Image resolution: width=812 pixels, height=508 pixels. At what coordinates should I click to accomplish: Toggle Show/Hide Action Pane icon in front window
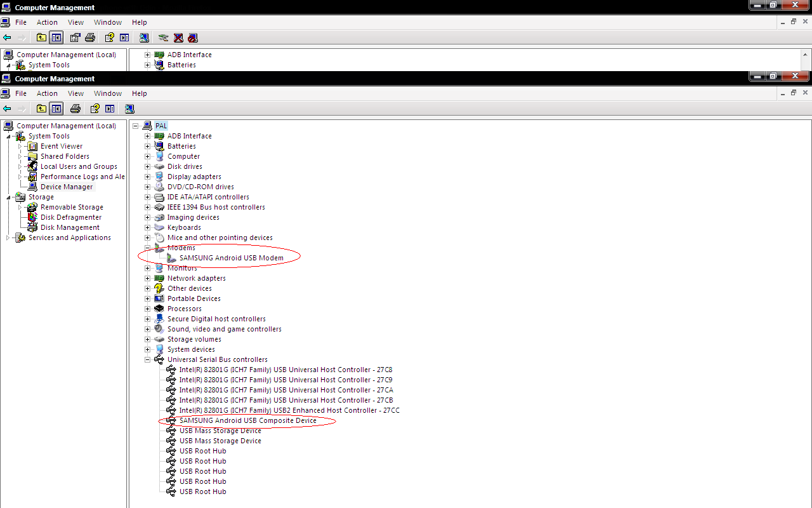click(x=110, y=109)
